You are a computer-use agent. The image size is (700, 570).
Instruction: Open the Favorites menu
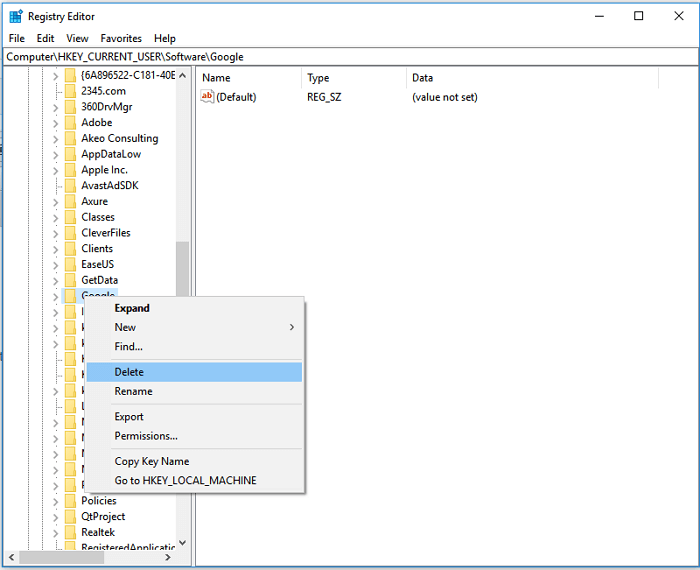pyautogui.click(x=121, y=38)
